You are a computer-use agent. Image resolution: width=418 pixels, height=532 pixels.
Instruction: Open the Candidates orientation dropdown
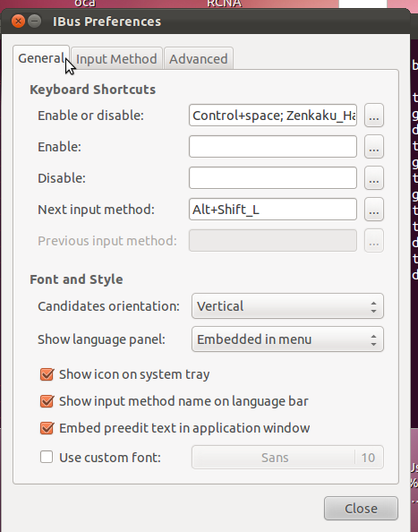click(x=287, y=306)
